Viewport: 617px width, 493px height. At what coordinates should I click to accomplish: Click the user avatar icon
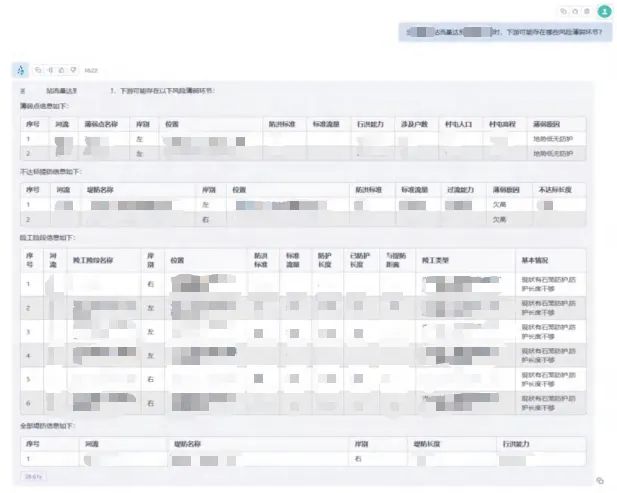(x=604, y=11)
